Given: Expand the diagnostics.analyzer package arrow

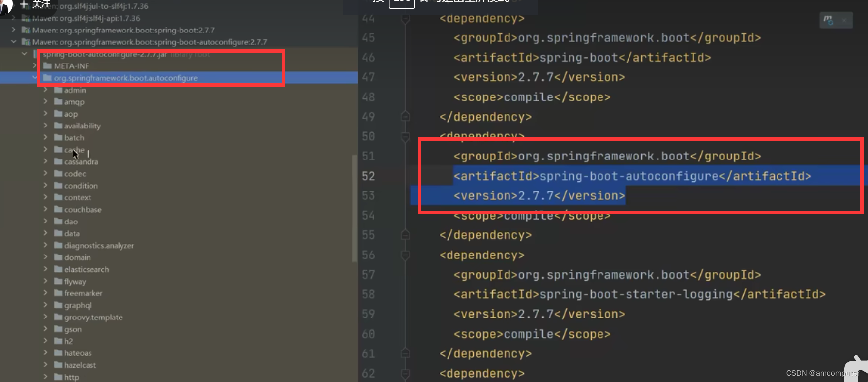Looking at the screenshot, I should click(x=45, y=245).
